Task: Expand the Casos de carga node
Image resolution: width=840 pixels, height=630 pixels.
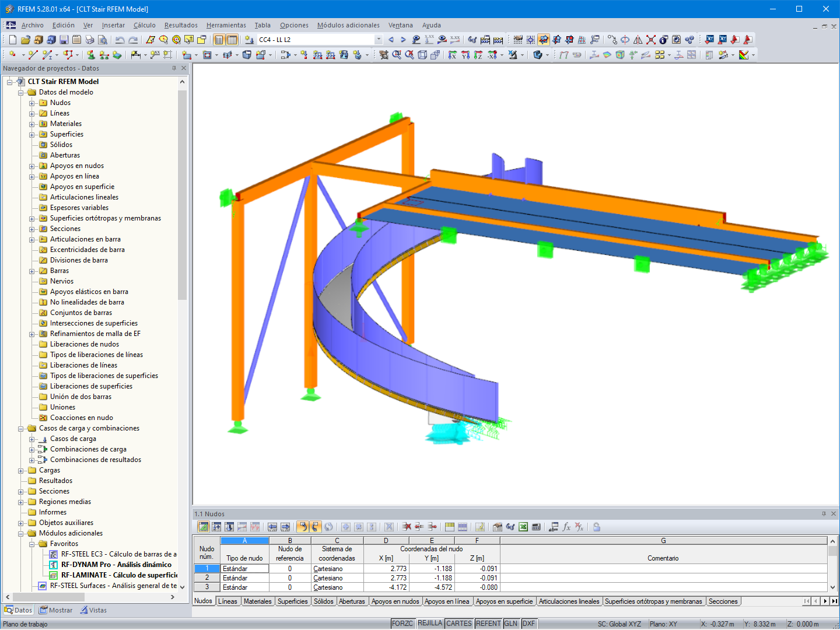Action: (32, 439)
